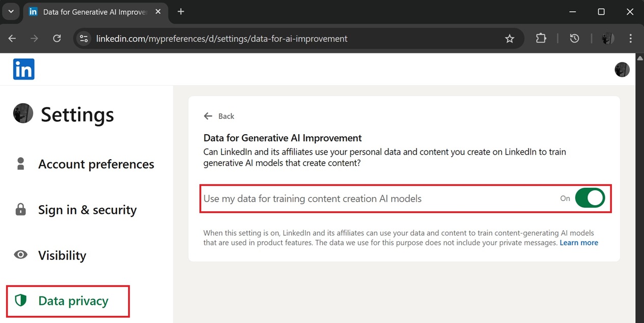Open the Learn more link
Screen dimensions: 644x323
click(579, 243)
